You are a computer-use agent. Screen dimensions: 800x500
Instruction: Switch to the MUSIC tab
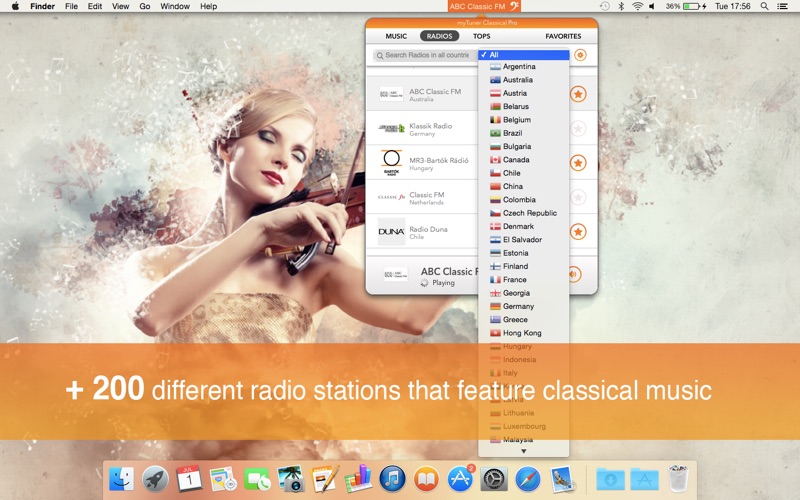[396, 36]
